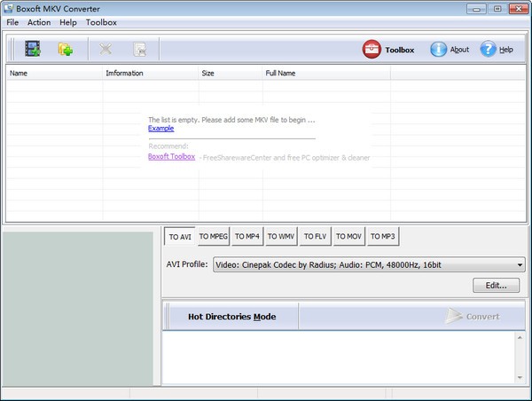Image resolution: width=532 pixels, height=401 pixels.
Task: Switch to the TO AVI tab
Action: [x=180, y=237]
